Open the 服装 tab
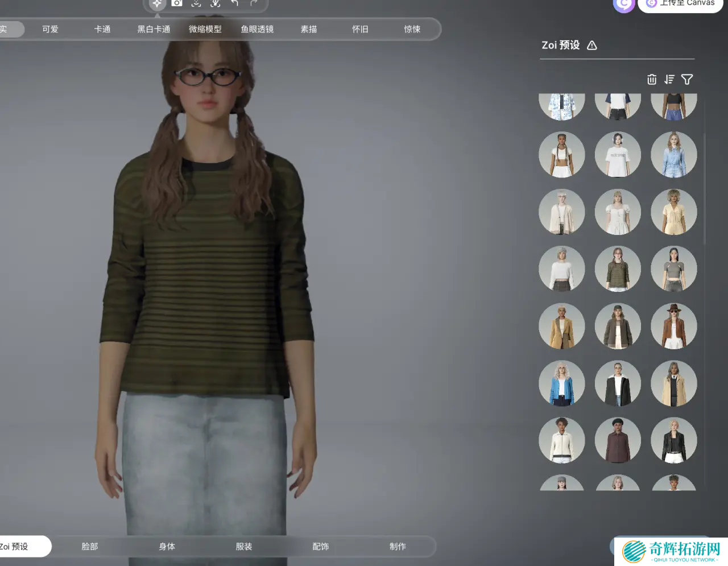728x566 pixels. click(244, 547)
